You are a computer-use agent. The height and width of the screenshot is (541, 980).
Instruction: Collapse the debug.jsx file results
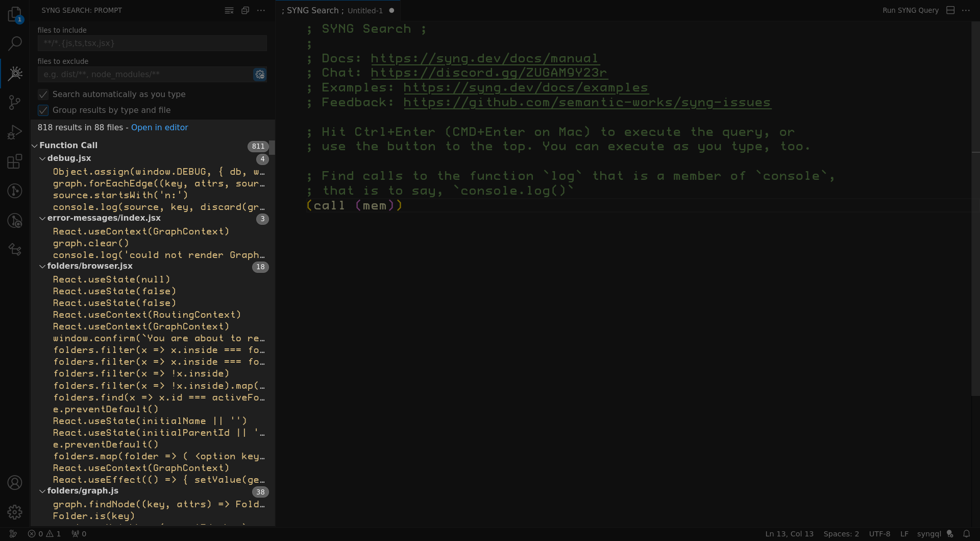42,159
